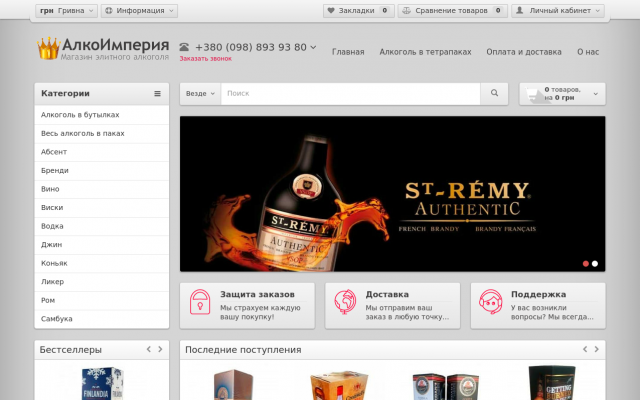Screen dimensions: 640x400
Task: Open the О нас menu item
Action: 588,52
